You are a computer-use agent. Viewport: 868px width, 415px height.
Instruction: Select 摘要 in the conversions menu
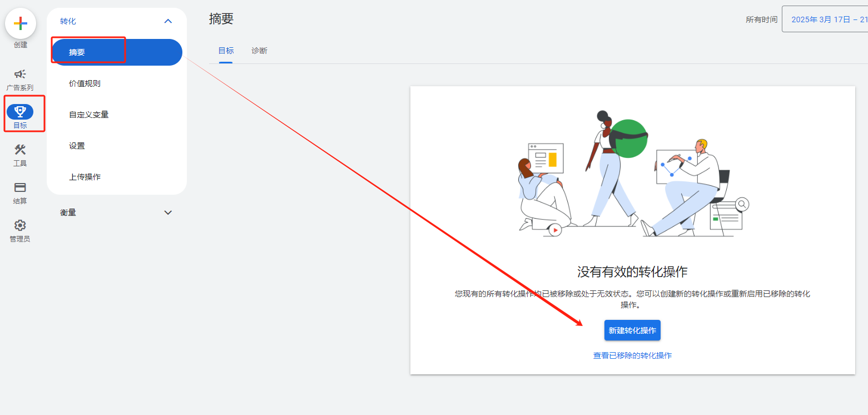point(117,52)
